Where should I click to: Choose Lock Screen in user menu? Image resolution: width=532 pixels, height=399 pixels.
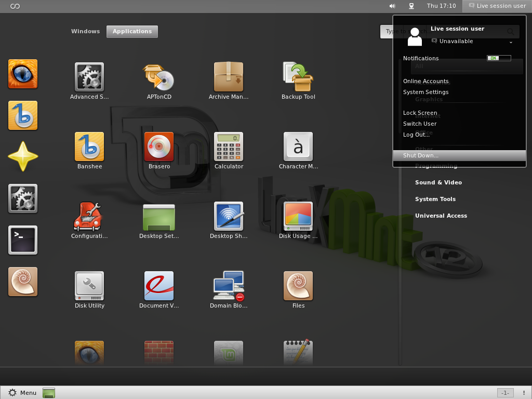420,113
